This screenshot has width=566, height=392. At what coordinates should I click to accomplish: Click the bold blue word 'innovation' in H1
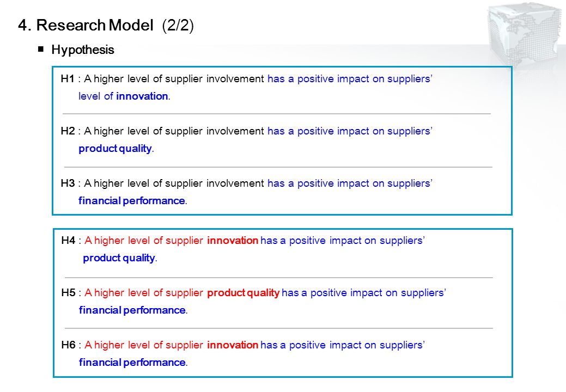coord(142,96)
